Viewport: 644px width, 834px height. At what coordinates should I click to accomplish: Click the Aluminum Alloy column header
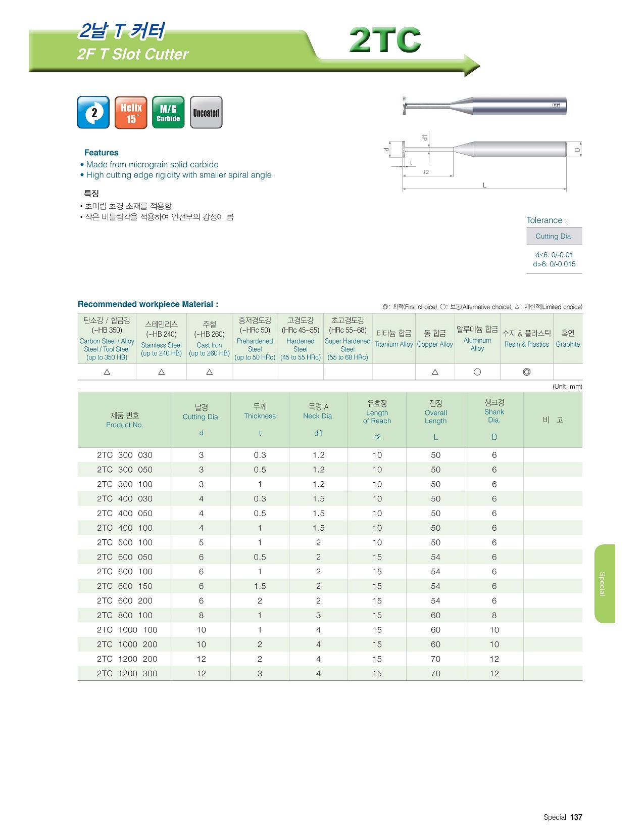pyautogui.click(x=477, y=338)
